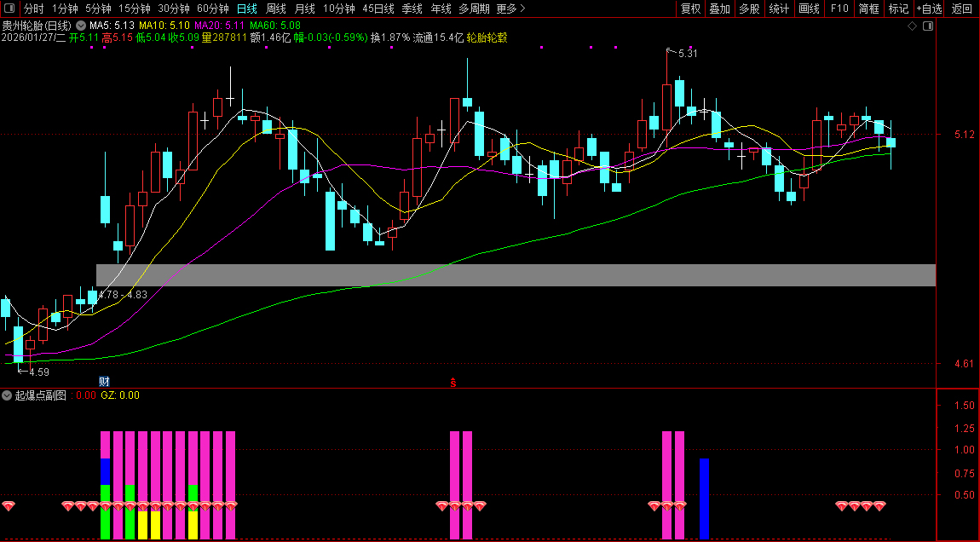
Task: Switch to 30分钟 period
Action: pyautogui.click(x=174, y=9)
